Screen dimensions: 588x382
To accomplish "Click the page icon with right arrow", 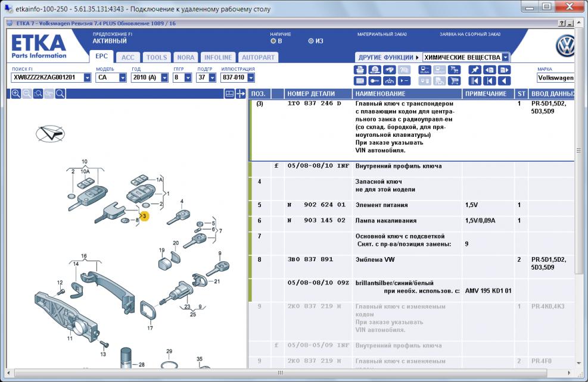I will [x=505, y=70].
